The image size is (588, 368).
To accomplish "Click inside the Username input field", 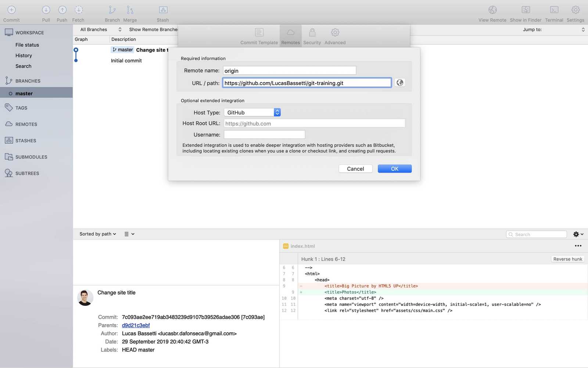I will (264, 135).
